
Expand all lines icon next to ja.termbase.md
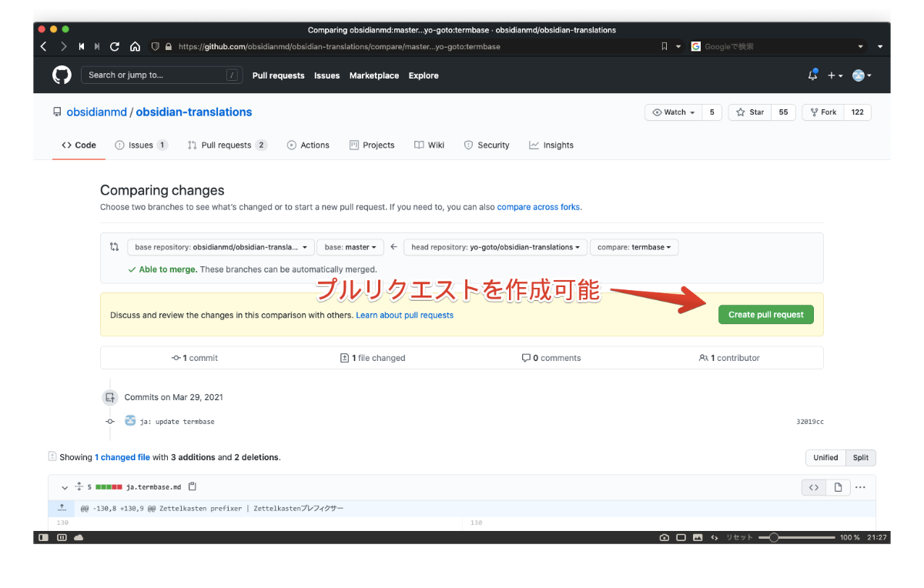(79, 486)
